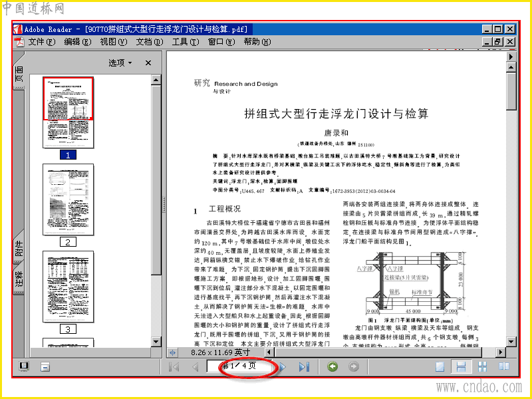Jump to the last page
This screenshot has height=399, width=532.
(x=304, y=366)
